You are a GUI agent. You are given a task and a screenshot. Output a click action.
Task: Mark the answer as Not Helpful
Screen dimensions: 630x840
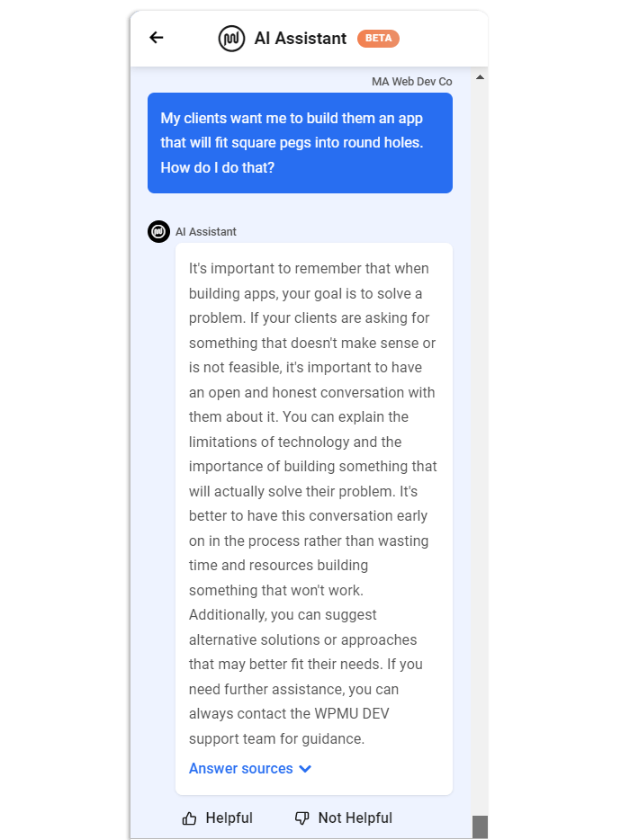pyautogui.click(x=343, y=818)
